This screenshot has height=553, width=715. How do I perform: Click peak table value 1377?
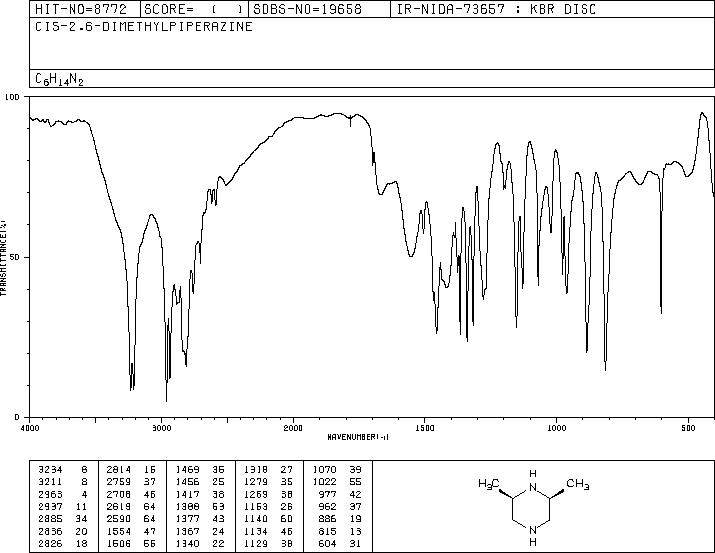click(x=187, y=519)
